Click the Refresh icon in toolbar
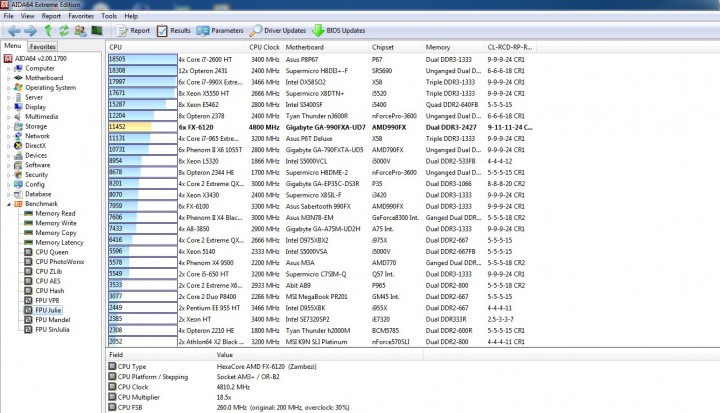 [63, 31]
